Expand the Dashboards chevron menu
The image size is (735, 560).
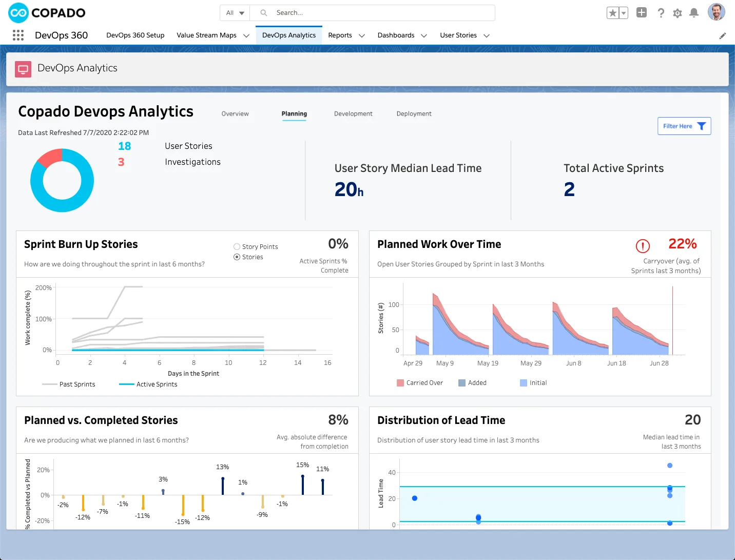(x=424, y=36)
